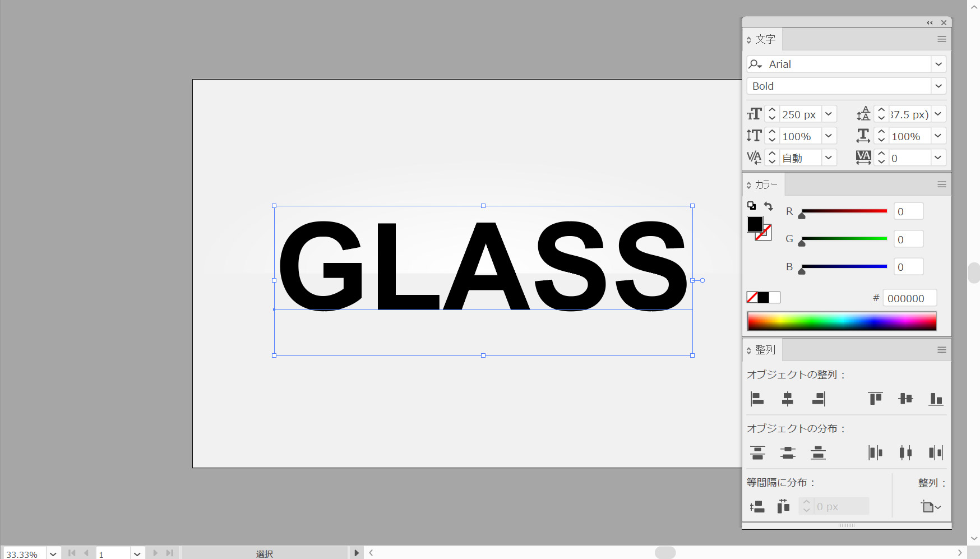The height and width of the screenshot is (559, 980).
Task: Click horizontal align right icon
Action: [x=818, y=399]
